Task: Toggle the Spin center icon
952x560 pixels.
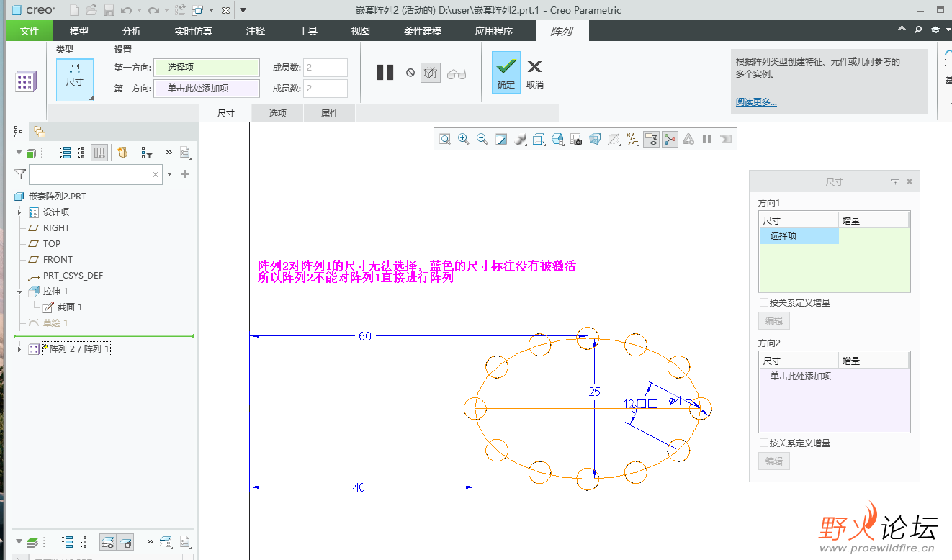Action: click(x=670, y=139)
